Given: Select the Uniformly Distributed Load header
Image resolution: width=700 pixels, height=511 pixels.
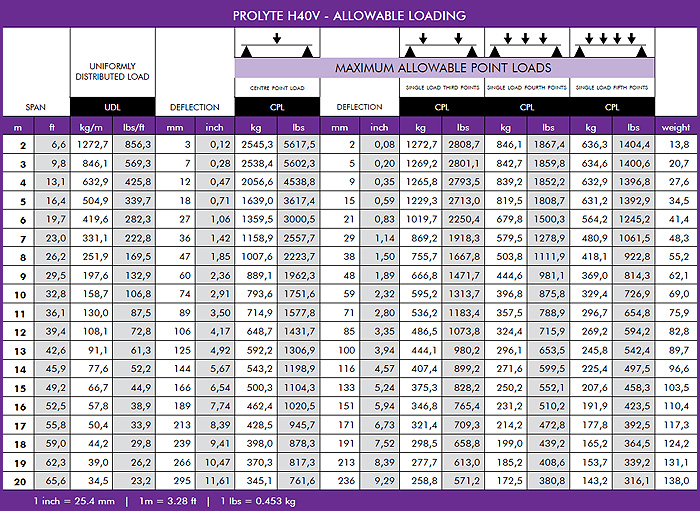Looking at the screenshot, I should point(112,70).
